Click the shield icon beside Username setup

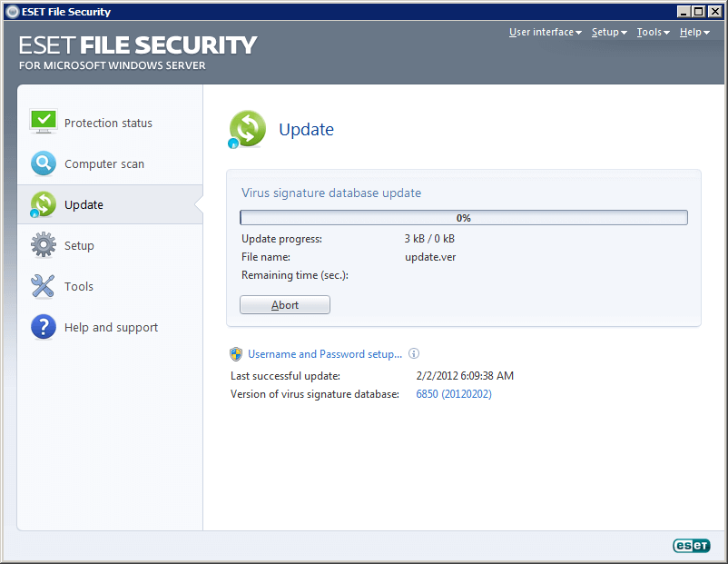click(x=236, y=354)
